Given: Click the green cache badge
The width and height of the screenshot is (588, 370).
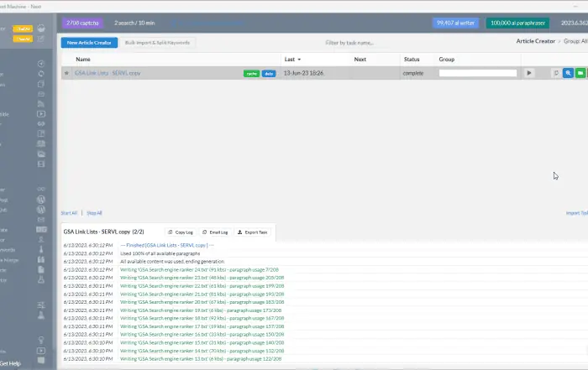Looking at the screenshot, I should (251, 74).
